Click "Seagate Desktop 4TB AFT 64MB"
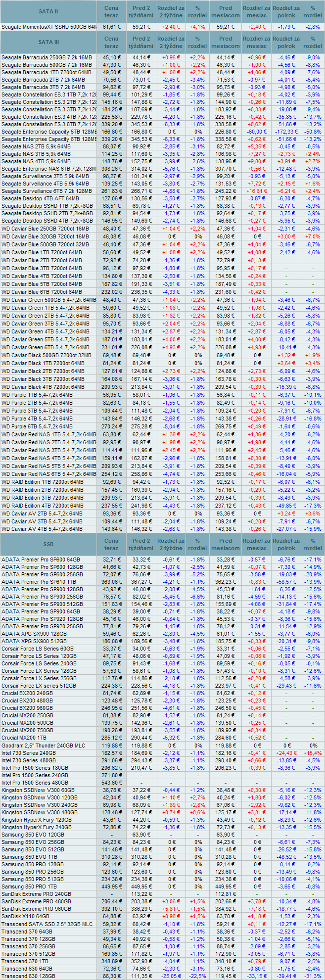The width and height of the screenshot is (325, 980). (40, 199)
